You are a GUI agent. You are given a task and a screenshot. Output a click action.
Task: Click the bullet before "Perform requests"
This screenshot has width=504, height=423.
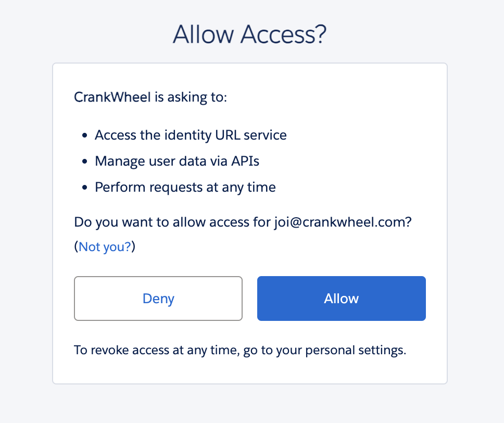[85, 188]
